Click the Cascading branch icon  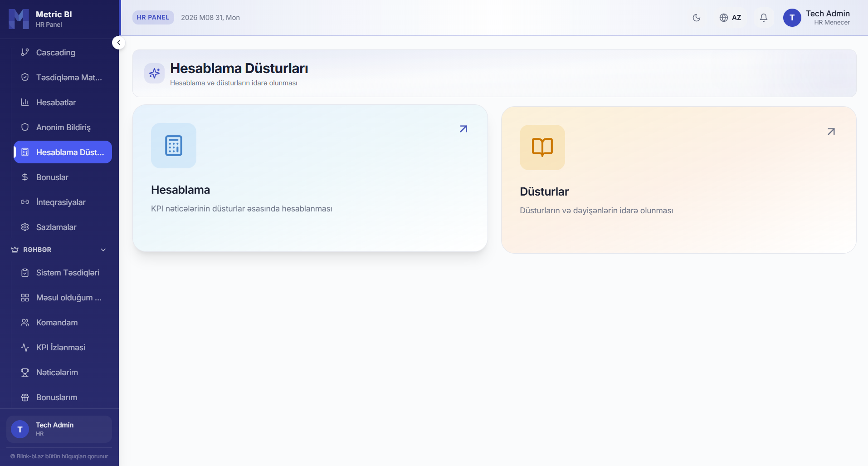click(25, 53)
